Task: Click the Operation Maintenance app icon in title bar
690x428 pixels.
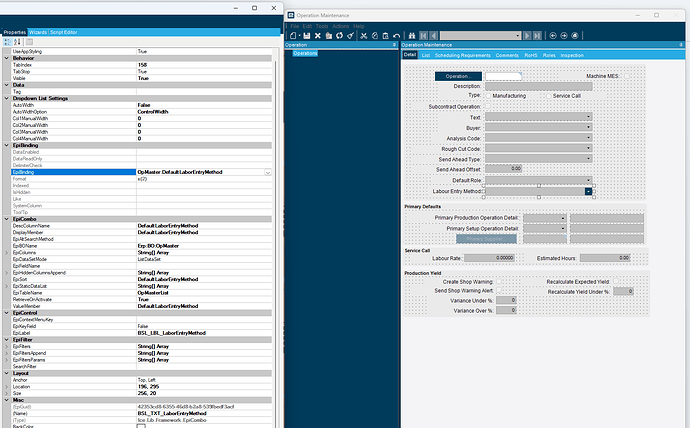Action: click(291, 15)
